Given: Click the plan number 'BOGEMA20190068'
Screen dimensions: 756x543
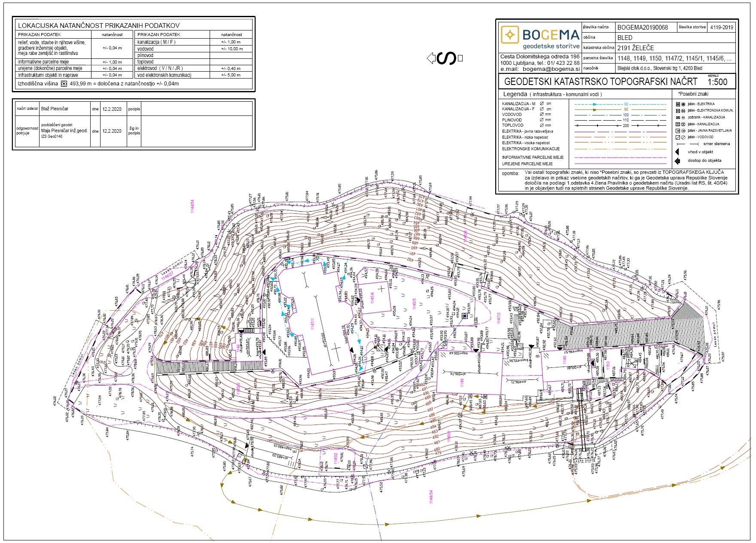Looking at the screenshot, I should (643, 27).
